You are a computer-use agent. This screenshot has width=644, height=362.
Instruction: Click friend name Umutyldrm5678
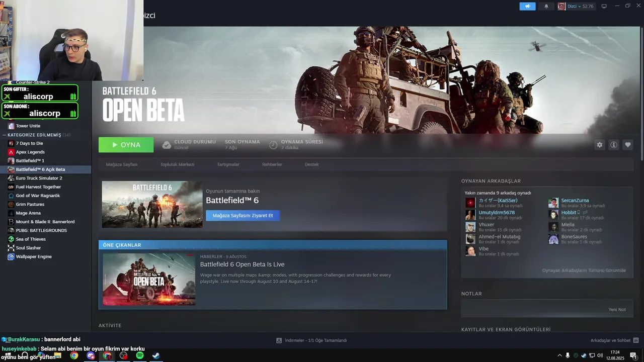click(497, 213)
